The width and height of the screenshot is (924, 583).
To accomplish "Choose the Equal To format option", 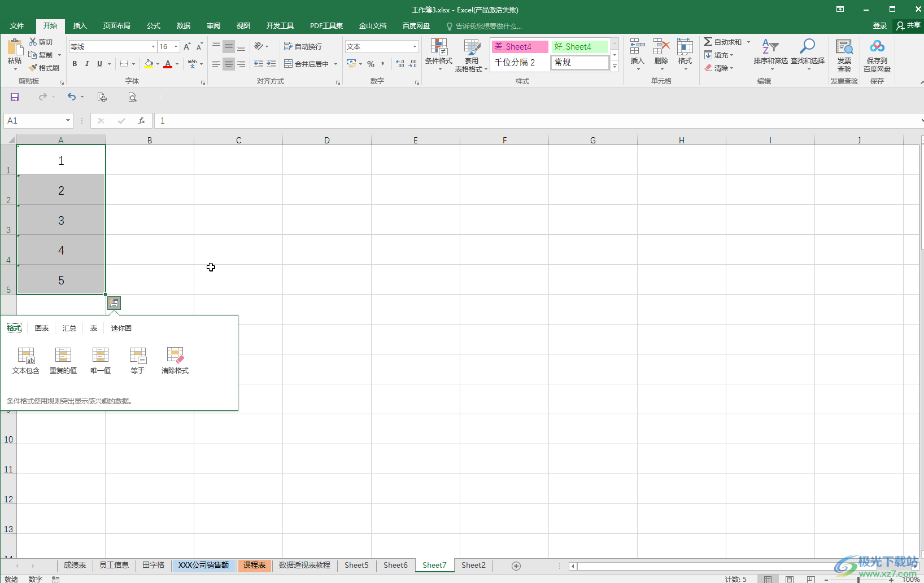I will point(138,361).
